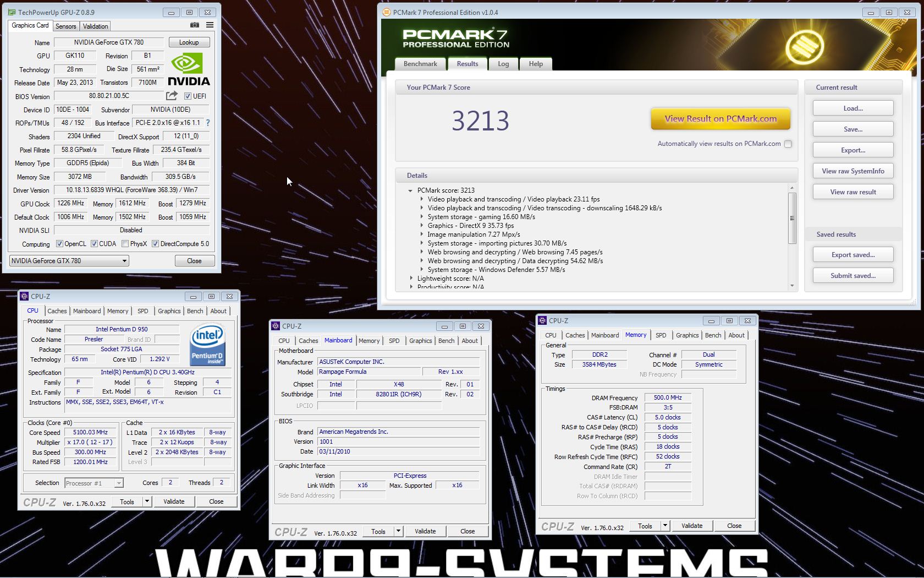Click the Export... button in PCMark
Screen dimensions: 924x578
[853, 150]
